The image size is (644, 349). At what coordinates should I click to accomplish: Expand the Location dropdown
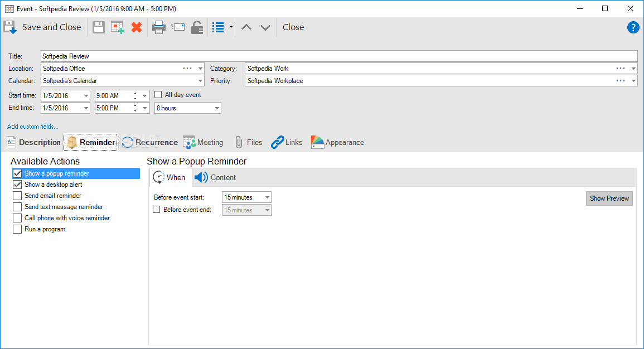(x=200, y=69)
